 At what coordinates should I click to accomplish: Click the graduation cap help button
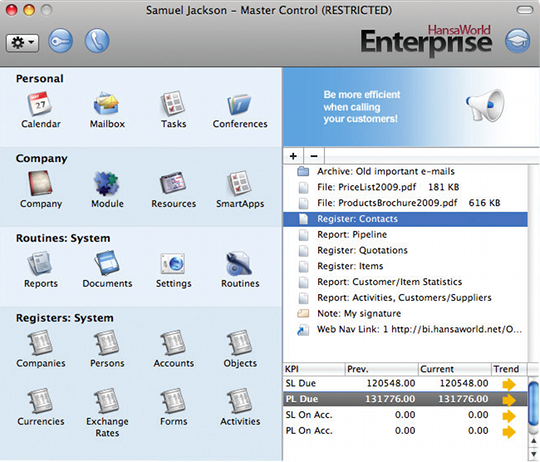pyautogui.click(x=518, y=41)
